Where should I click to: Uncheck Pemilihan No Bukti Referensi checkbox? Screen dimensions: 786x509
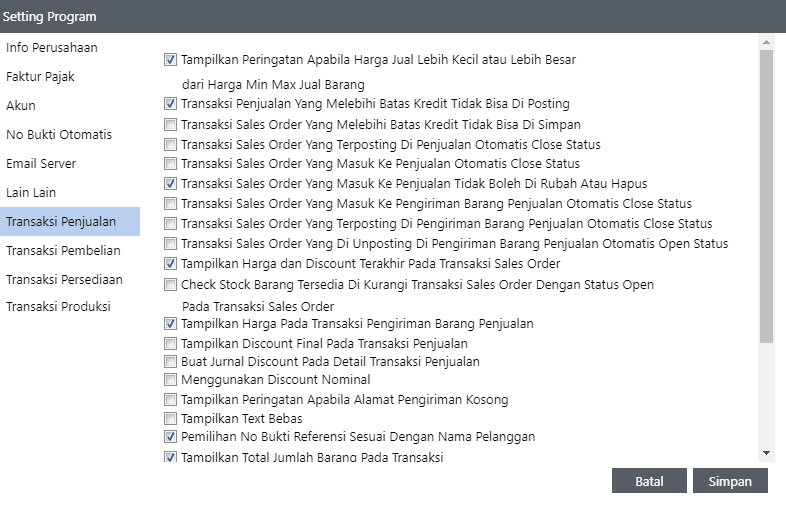point(170,437)
